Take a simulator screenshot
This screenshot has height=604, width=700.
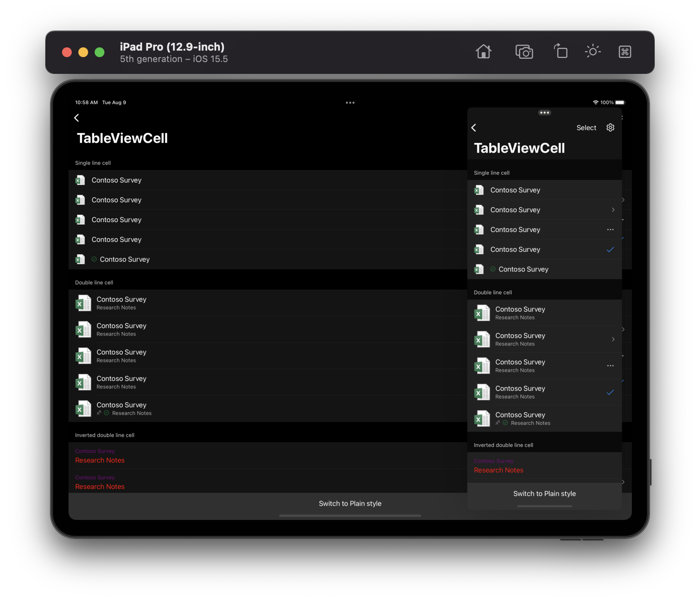[x=524, y=52]
